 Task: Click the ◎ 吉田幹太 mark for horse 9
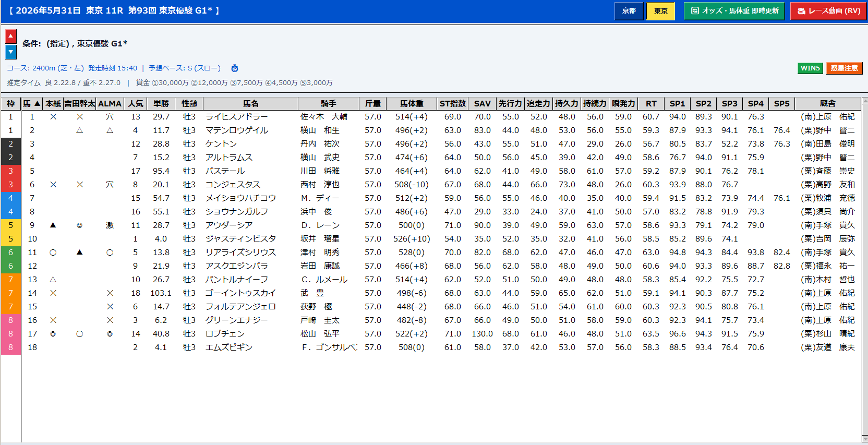pos(79,225)
